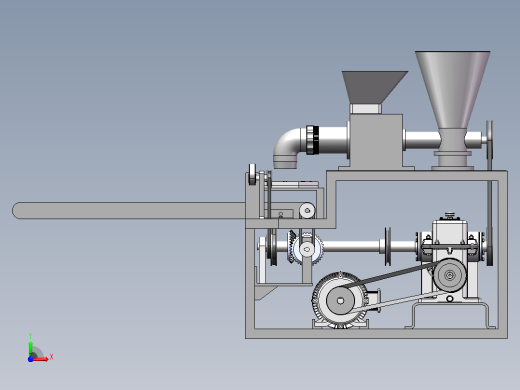The height and width of the screenshot is (390, 520).
Task: Click the red X axis of the triad
Action: tap(41, 359)
